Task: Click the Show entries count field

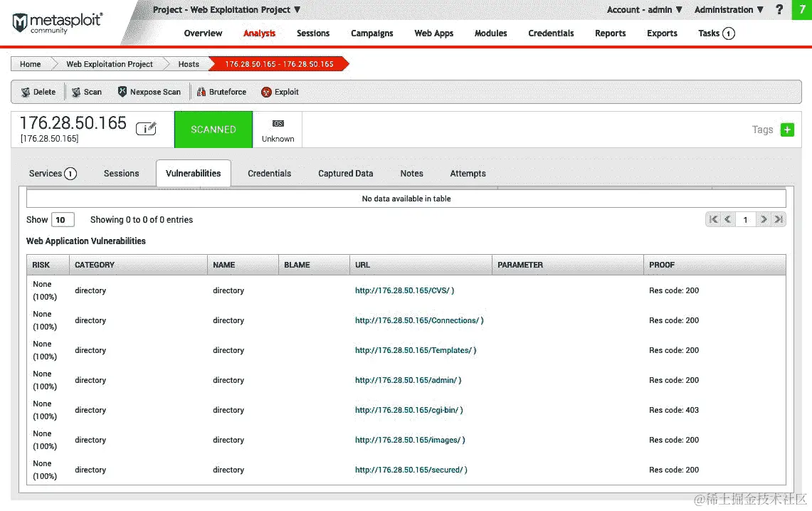Action: [x=63, y=220]
